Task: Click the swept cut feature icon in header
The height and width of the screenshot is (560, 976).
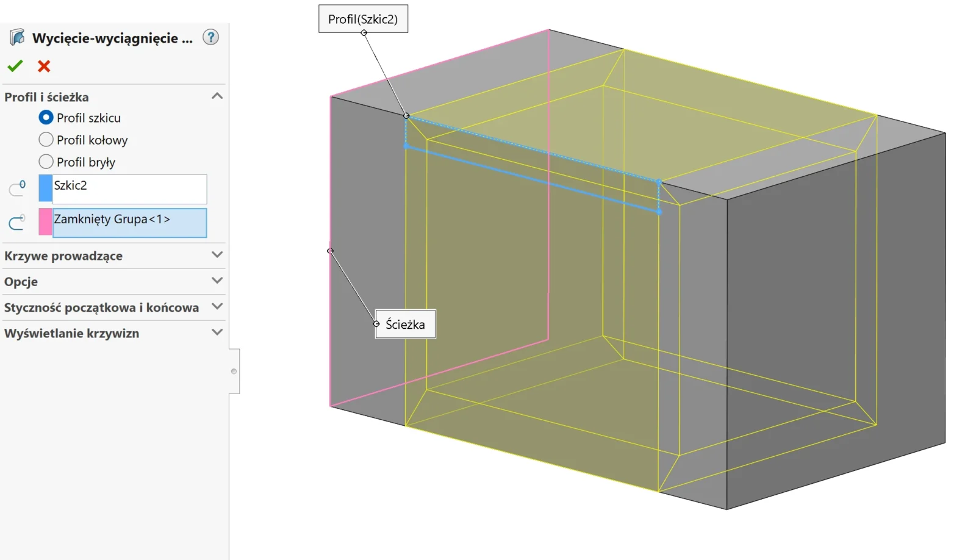Action: point(17,37)
